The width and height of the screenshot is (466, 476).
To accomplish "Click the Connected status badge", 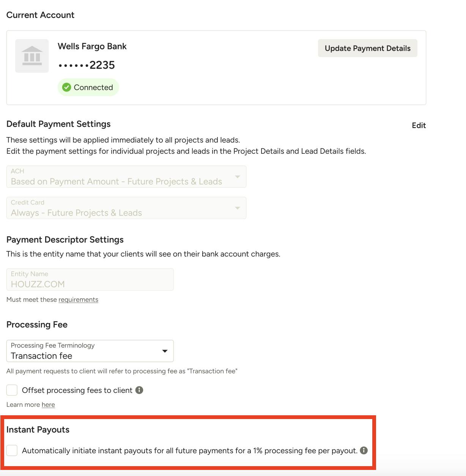I will click(88, 87).
